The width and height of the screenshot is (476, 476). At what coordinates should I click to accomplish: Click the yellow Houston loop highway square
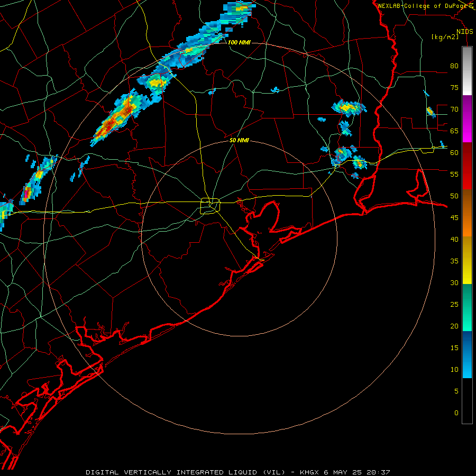click(210, 206)
